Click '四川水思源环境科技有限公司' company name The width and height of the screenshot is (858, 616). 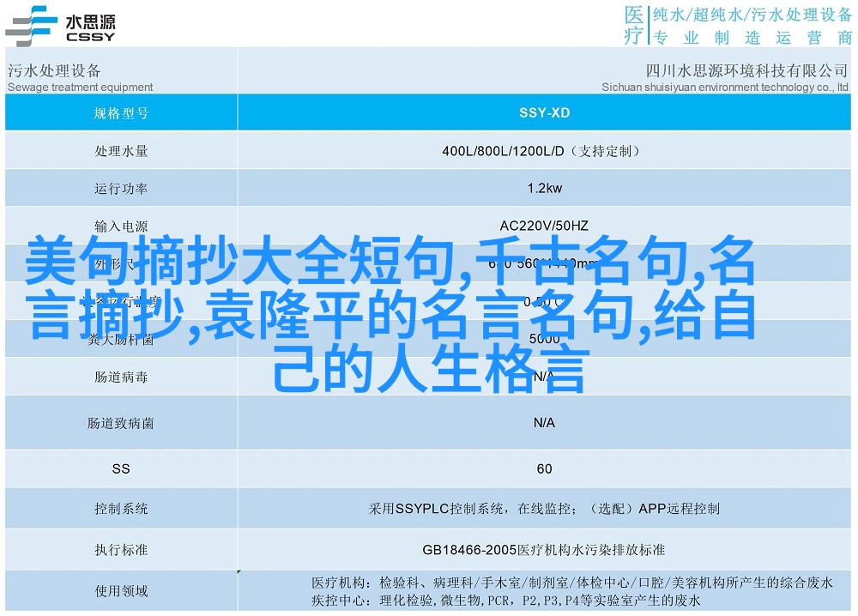pyautogui.click(x=747, y=70)
